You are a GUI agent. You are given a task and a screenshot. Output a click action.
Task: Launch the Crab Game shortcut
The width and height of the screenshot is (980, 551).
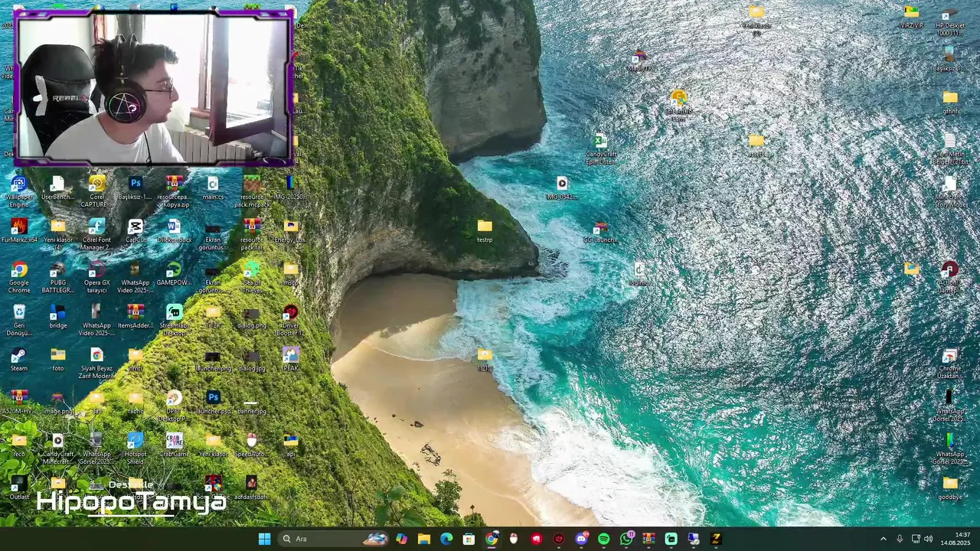pyautogui.click(x=175, y=445)
